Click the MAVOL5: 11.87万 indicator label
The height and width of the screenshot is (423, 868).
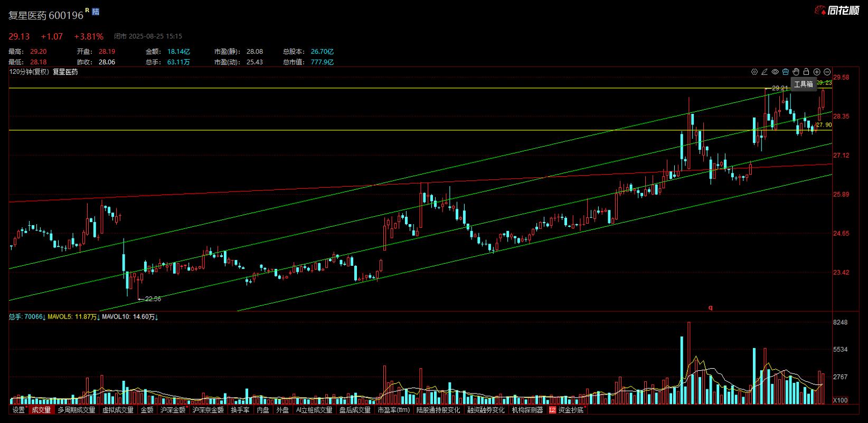pos(74,317)
